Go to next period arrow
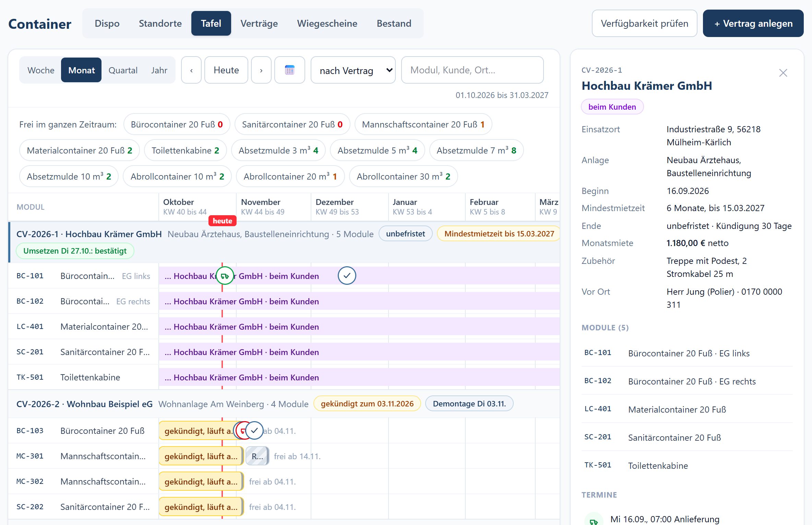The height and width of the screenshot is (525, 812). coord(261,70)
